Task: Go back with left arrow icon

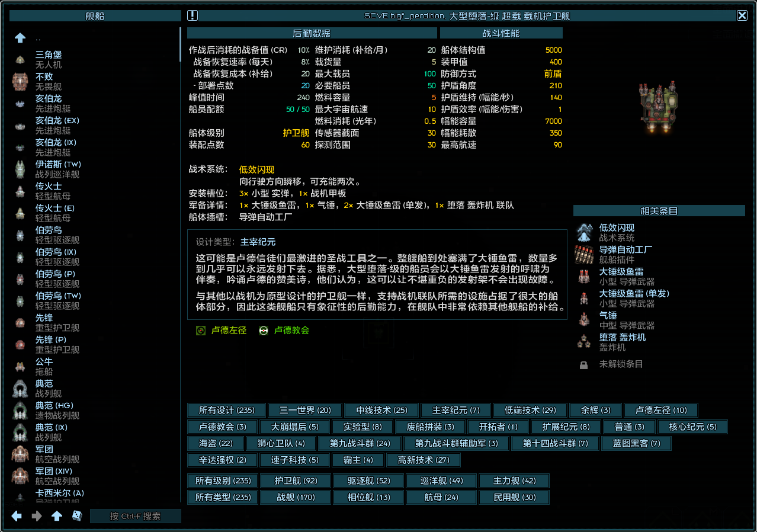Action: tap(17, 516)
